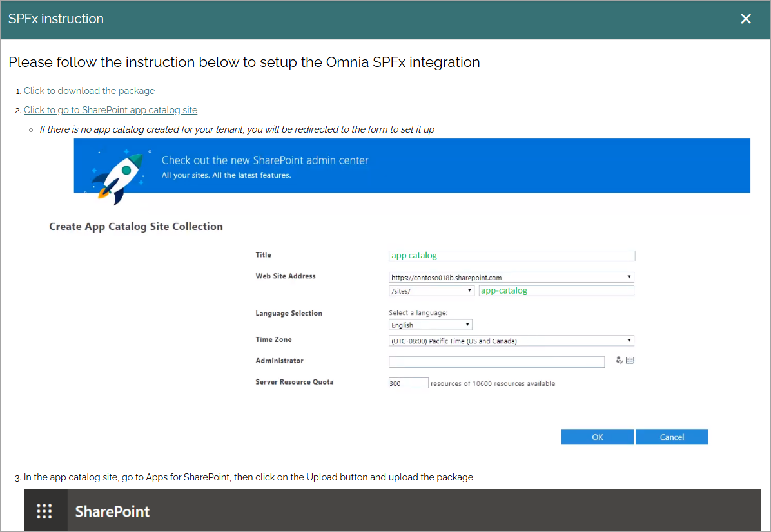Click the 'Time Zone' label
This screenshot has width=771, height=532.
tap(273, 339)
